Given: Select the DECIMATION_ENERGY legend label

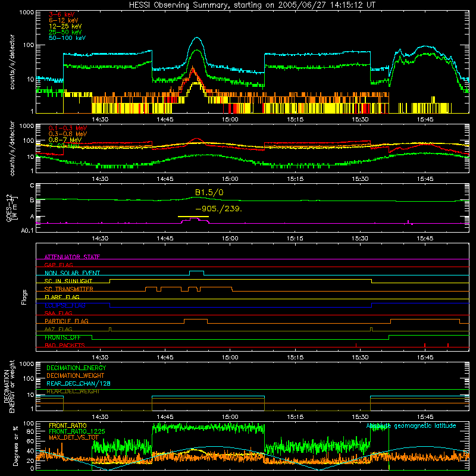Looking at the screenshot, I should 76,368.
